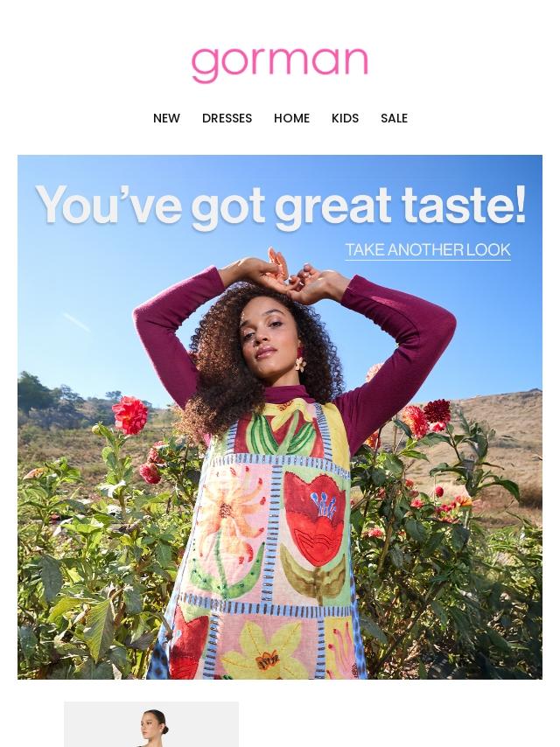Go to the DRESSES section
The height and width of the screenshot is (747, 560).
[227, 118]
